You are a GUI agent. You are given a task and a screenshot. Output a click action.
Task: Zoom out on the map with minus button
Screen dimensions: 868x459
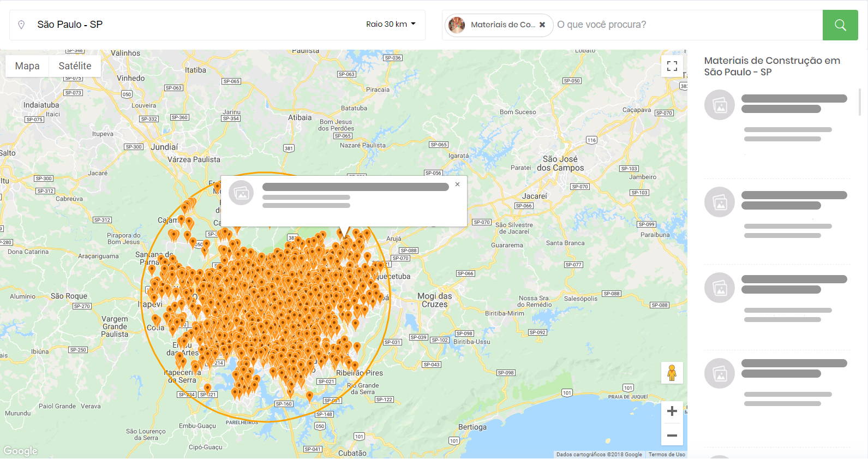point(672,435)
